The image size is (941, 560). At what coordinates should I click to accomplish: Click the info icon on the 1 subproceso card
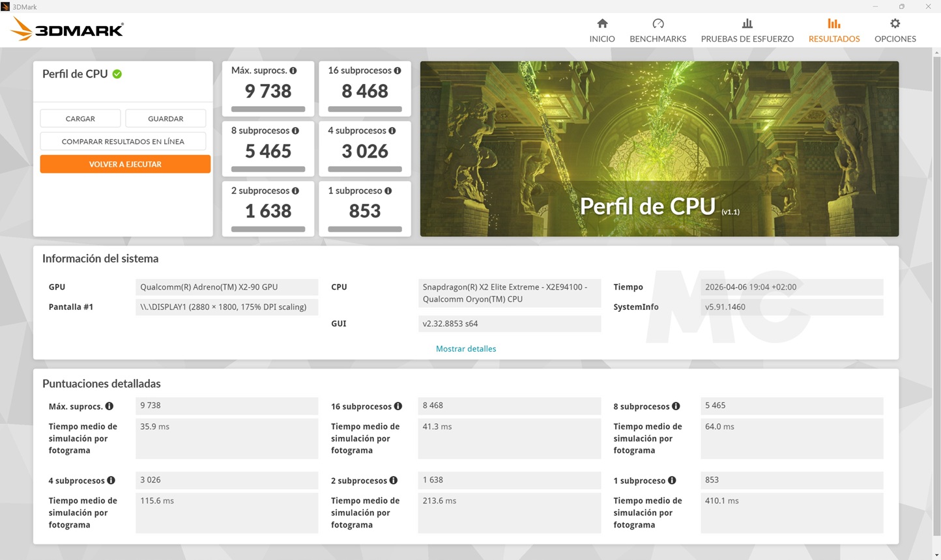(388, 190)
